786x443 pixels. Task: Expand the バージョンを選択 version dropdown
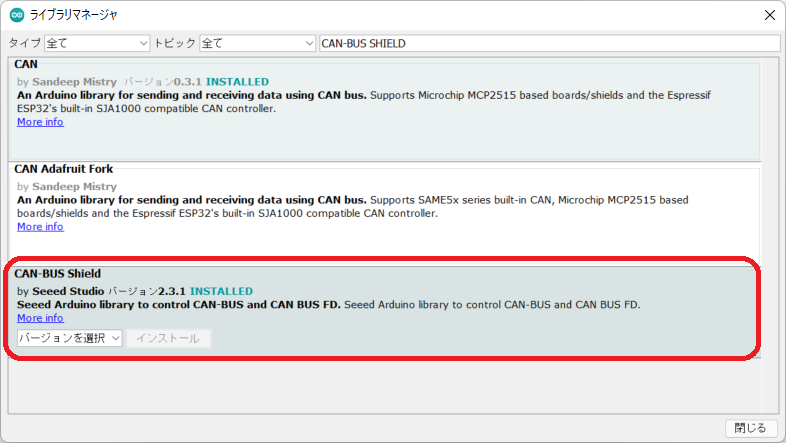click(x=70, y=338)
